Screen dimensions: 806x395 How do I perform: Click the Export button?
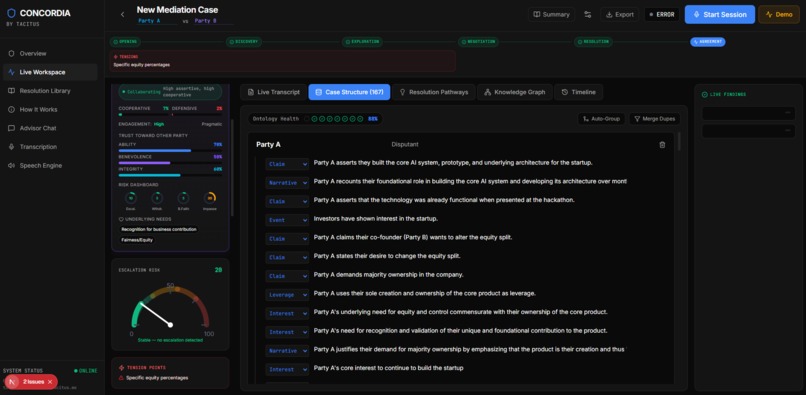pos(619,14)
